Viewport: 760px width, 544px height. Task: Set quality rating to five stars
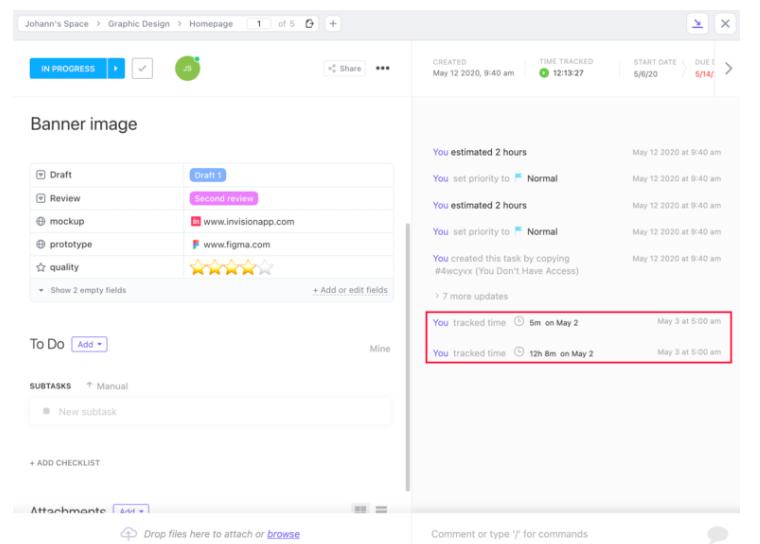(x=265, y=268)
